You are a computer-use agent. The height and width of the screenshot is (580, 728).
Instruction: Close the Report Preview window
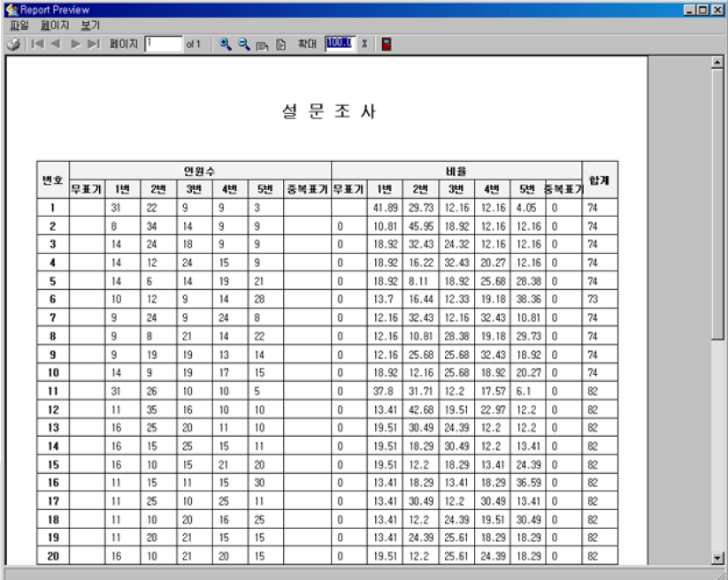717,10
